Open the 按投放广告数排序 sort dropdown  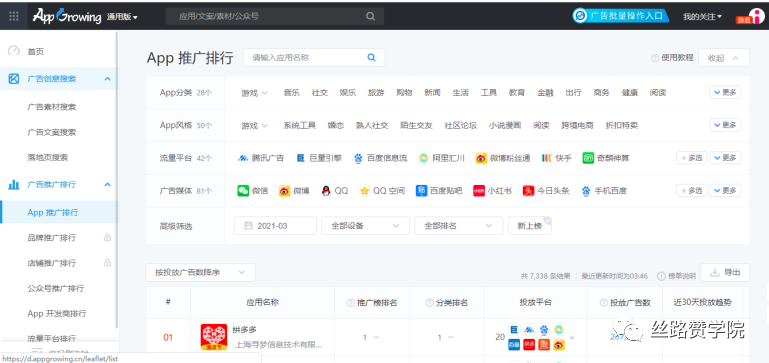[x=201, y=272]
